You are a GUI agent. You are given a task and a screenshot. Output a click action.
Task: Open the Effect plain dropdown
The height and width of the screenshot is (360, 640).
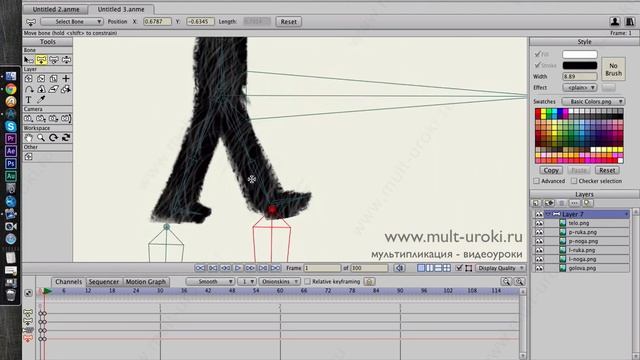click(x=580, y=87)
